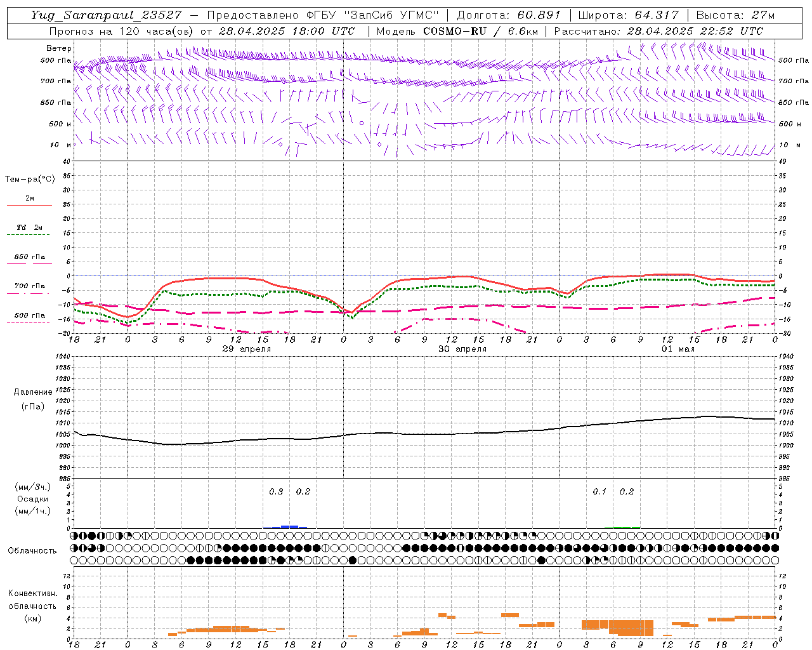This screenshot has width=812, height=650.
Task: Click the '850 гПа' temperature legend entry
Action: 30,257
